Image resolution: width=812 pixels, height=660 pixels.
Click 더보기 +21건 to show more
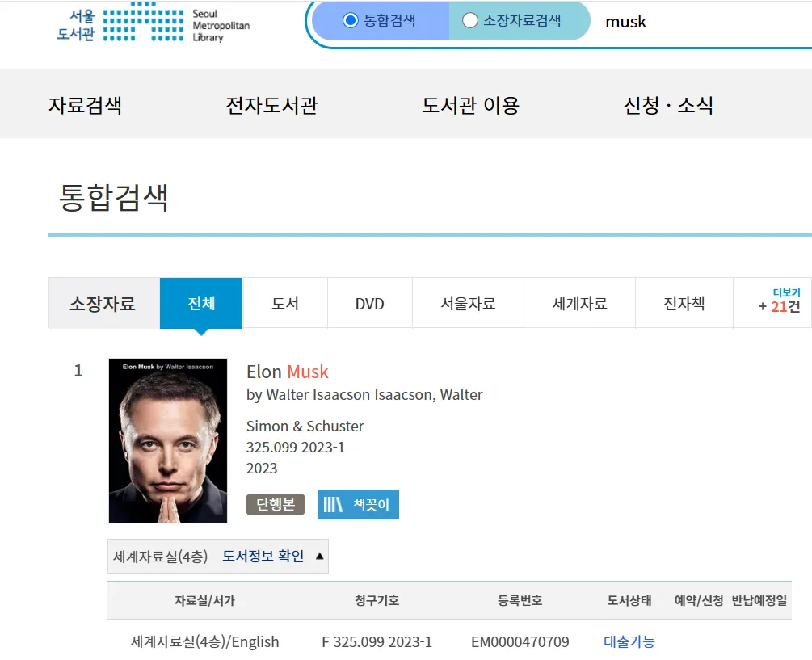click(x=780, y=301)
